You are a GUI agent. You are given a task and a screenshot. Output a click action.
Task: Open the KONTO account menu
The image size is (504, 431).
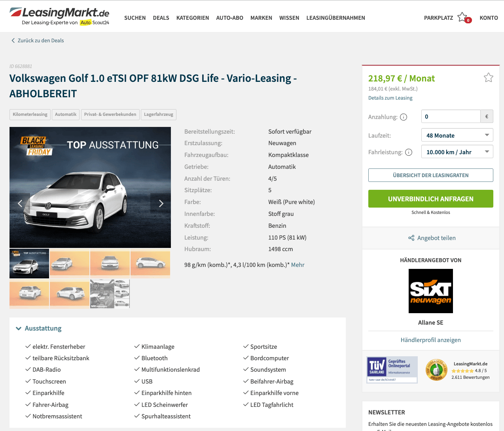pos(489,18)
